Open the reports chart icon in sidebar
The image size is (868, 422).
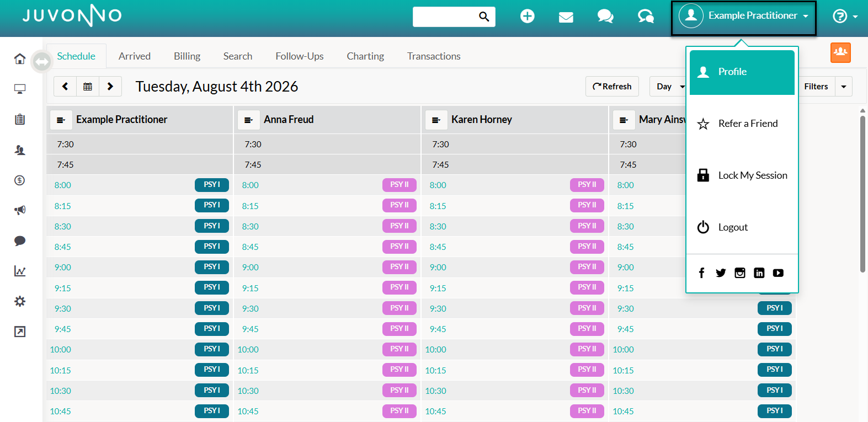click(20, 271)
